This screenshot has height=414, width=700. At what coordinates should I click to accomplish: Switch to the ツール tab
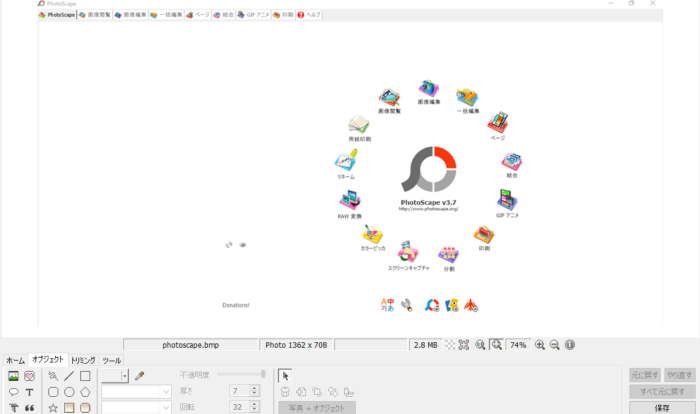[111, 360]
